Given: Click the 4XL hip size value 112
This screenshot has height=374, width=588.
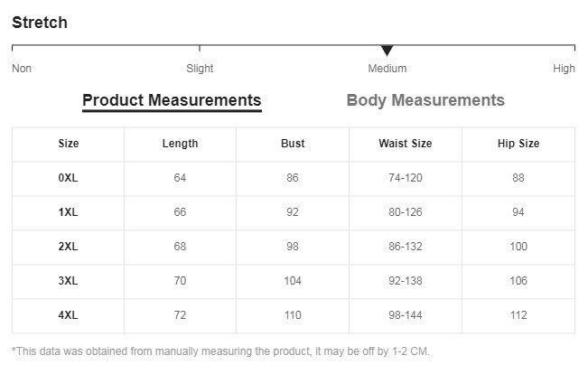Looking at the screenshot, I should click(518, 315).
